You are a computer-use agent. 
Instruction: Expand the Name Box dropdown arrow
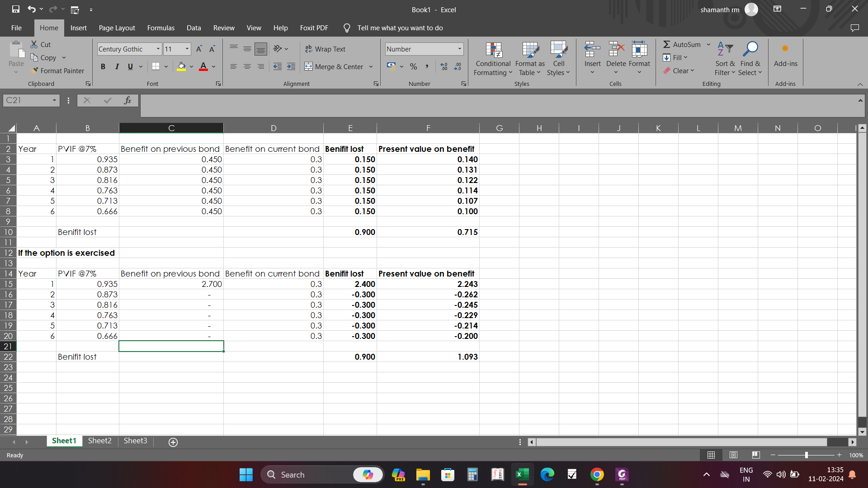54,100
